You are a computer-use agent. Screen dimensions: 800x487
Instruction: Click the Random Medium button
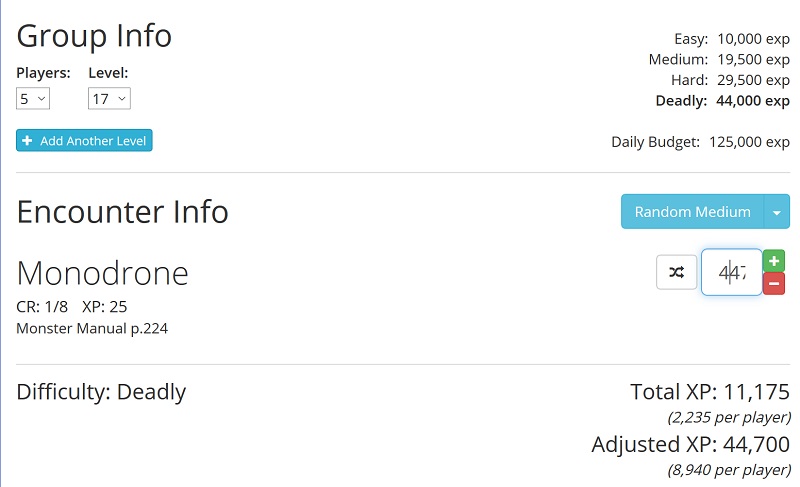click(x=692, y=212)
